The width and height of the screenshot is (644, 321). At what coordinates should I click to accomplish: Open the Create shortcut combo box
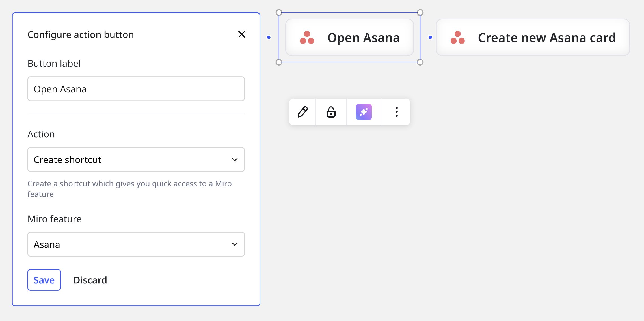136,160
